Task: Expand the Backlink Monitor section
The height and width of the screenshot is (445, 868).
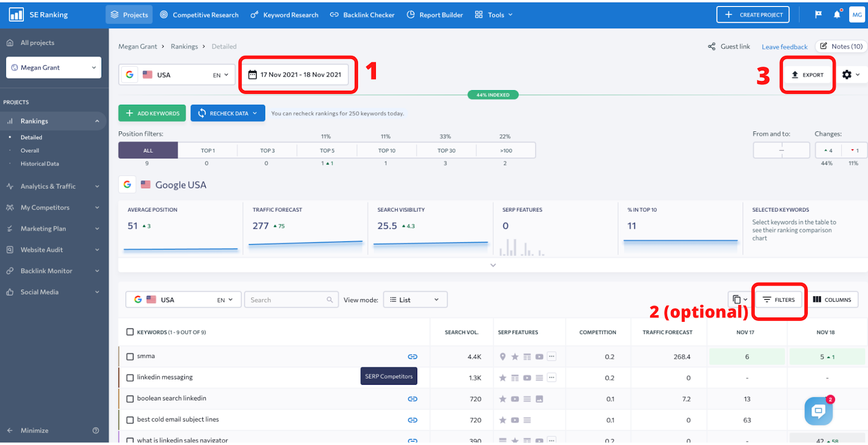Action: pyautogui.click(x=53, y=271)
